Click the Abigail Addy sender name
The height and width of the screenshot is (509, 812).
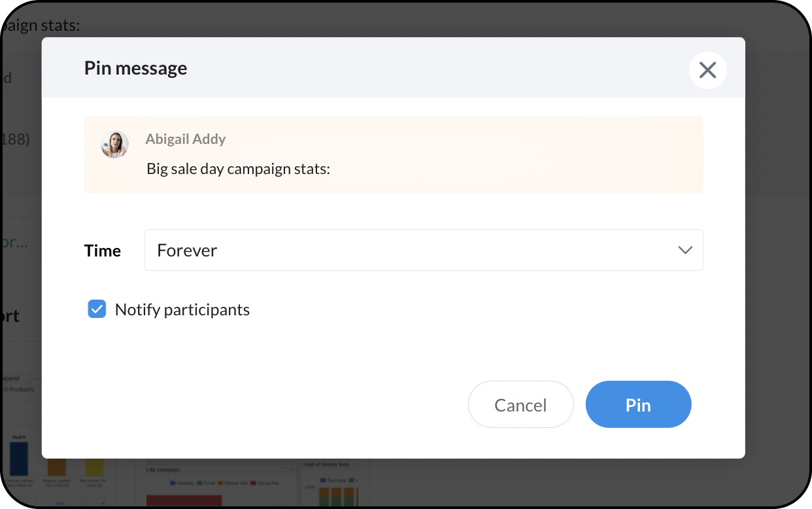point(186,139)
